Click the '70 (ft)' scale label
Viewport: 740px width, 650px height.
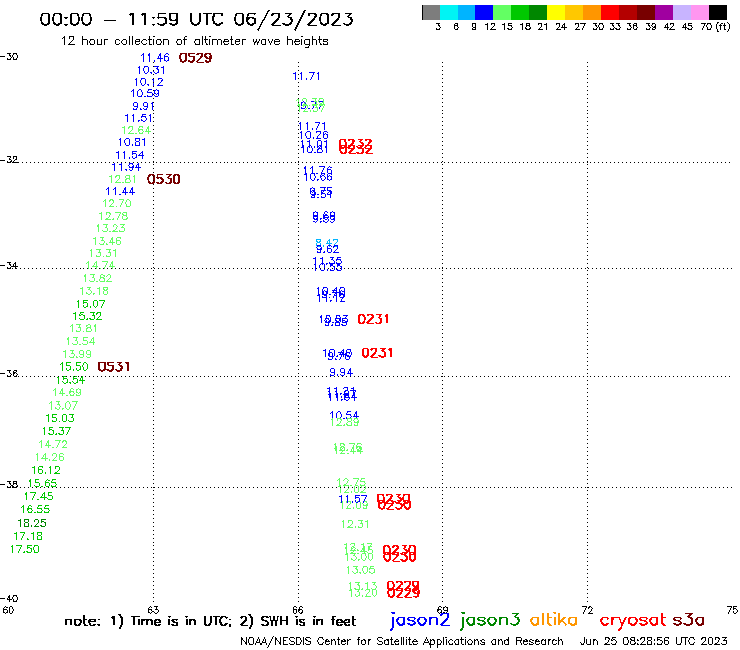tap(715, 27)
